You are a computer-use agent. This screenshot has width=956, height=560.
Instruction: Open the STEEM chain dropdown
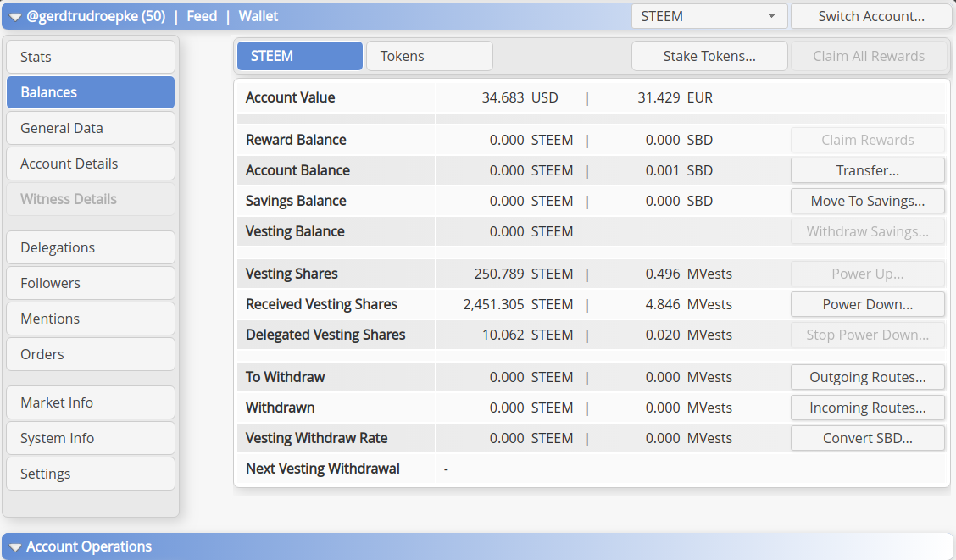coord(709,16)
